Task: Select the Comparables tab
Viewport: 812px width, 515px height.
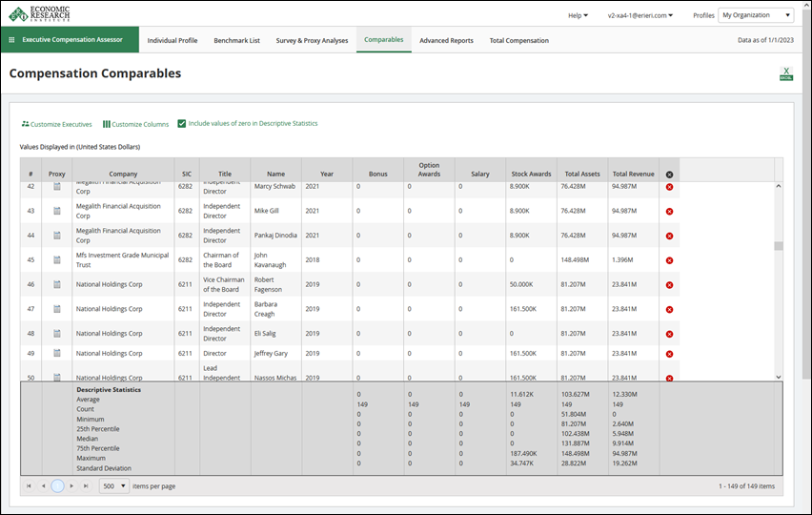Action: [384, 40]
